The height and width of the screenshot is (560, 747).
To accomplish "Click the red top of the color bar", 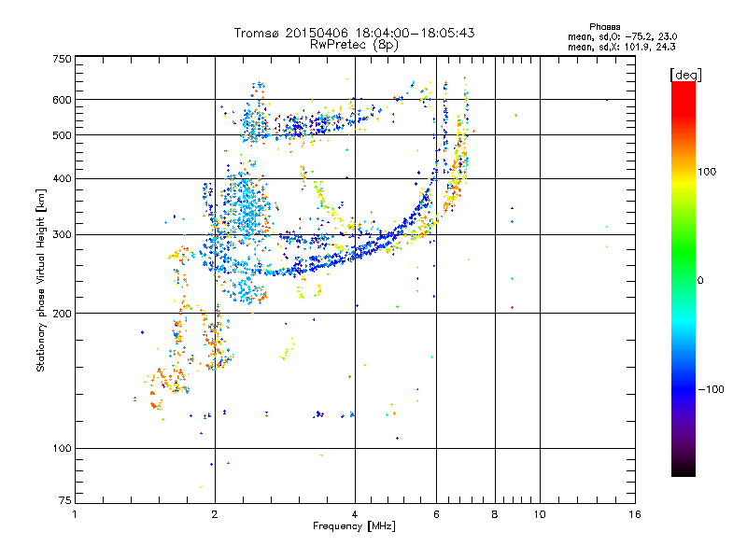I will (x=684, y=91).
